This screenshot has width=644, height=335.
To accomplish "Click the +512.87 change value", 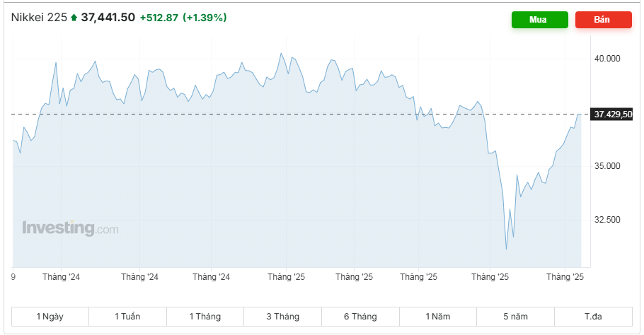I will (159, 18).
